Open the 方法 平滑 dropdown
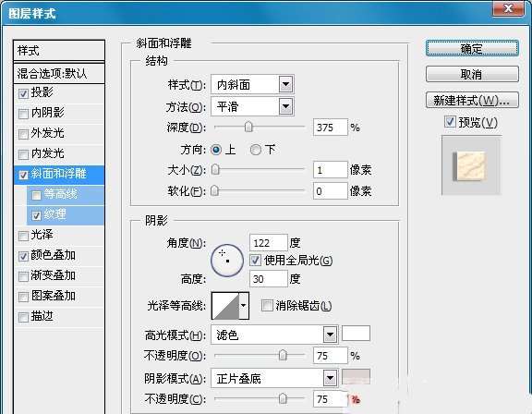 [x=252, y=107]
